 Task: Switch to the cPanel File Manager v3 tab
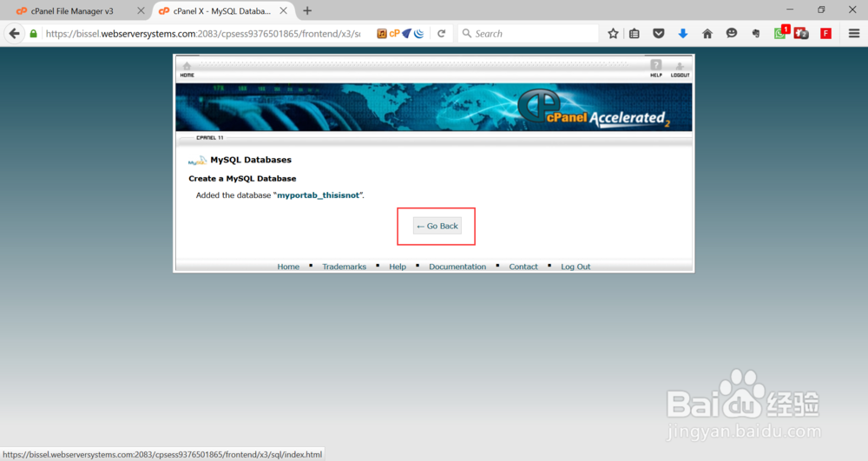coord(72,11)
